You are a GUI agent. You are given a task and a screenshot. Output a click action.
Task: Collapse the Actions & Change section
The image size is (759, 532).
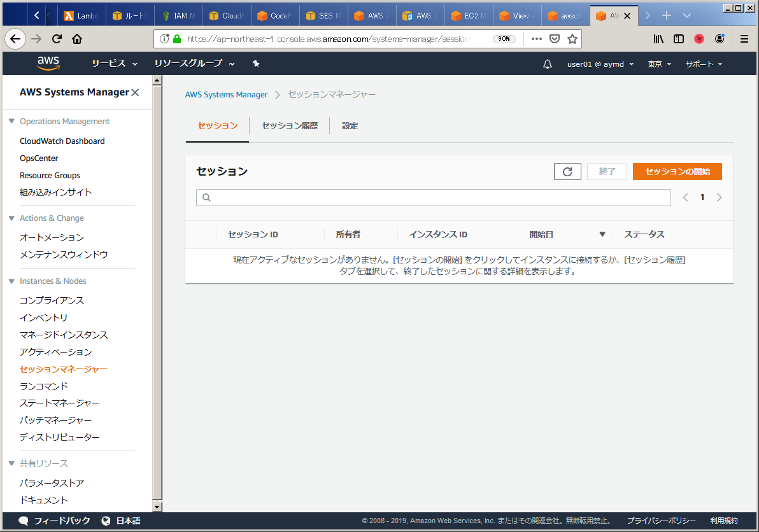pos(11,218)
